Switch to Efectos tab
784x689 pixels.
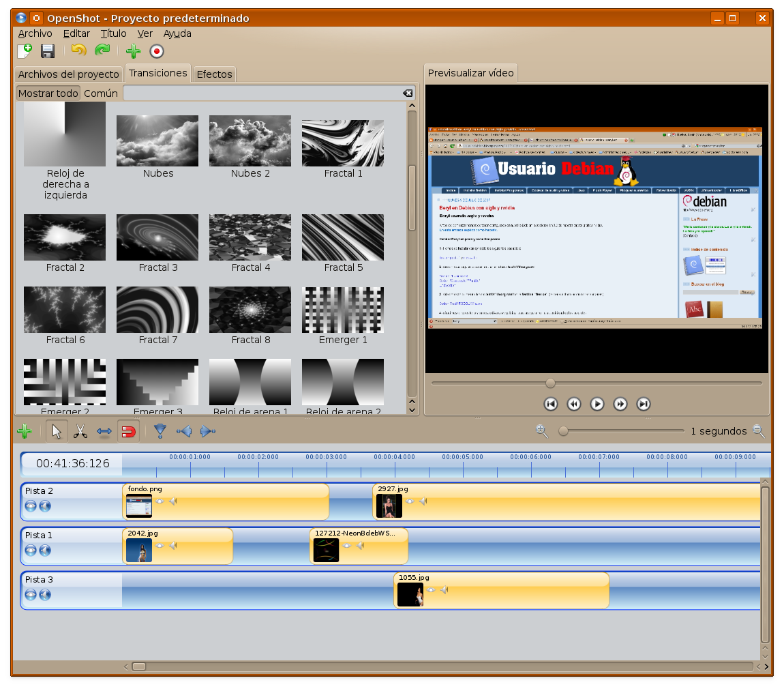[215, 74]
